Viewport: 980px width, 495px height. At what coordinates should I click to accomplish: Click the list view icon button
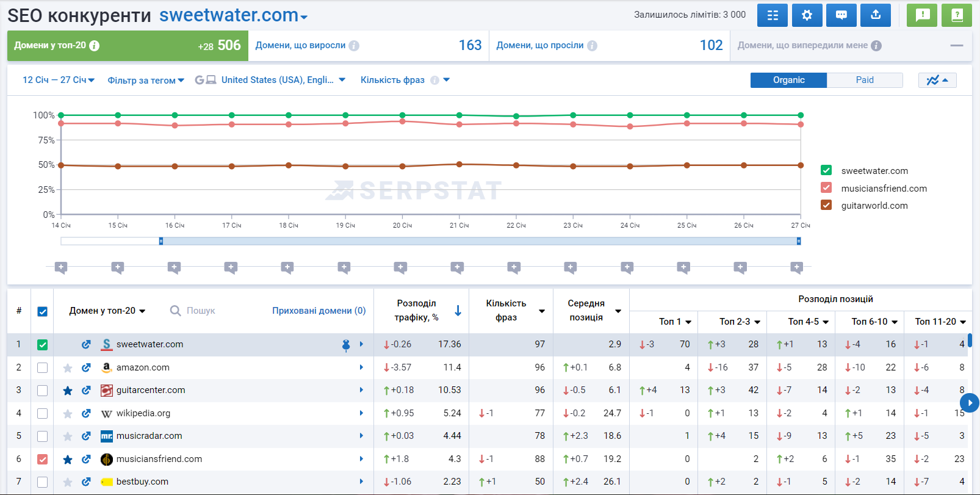tap(772, 15)
